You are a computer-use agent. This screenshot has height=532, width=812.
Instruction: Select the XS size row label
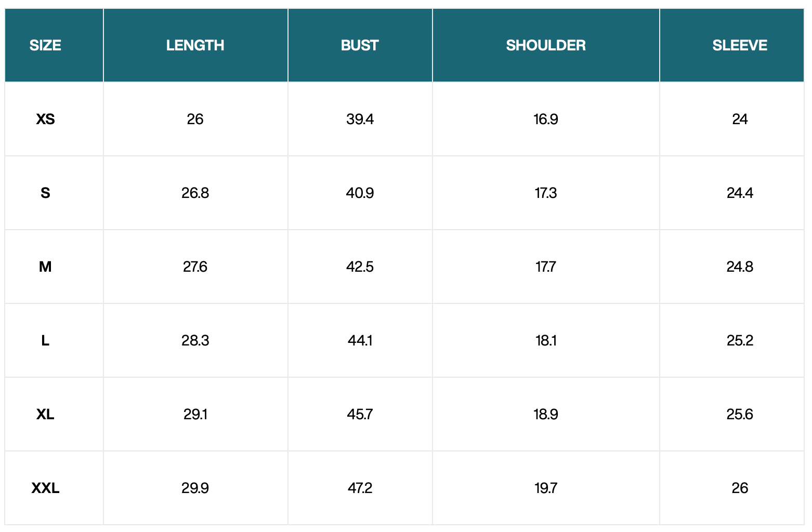45,119
